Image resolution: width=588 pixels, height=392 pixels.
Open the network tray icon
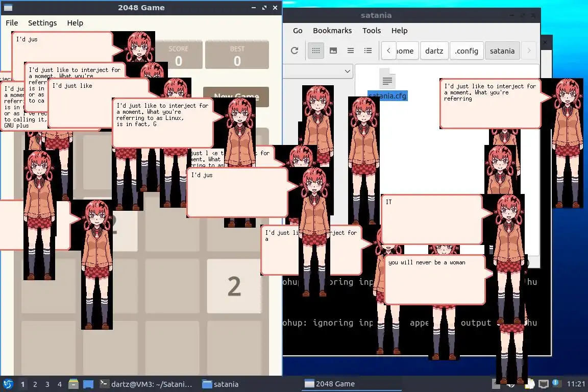coord(544,384)
